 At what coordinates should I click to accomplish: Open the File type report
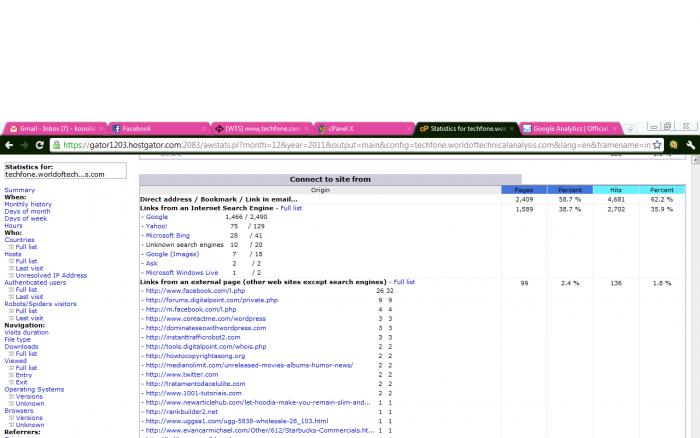pyautogui.click(x=17, y=339)
